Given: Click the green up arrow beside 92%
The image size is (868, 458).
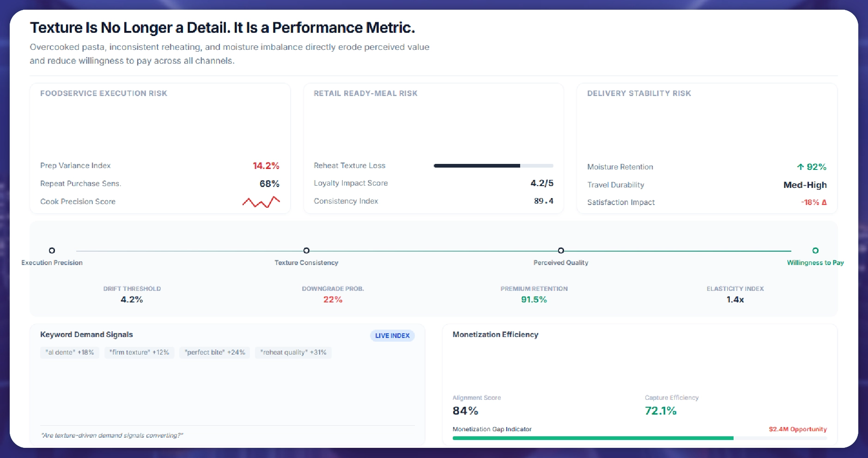Looking at the screenshot, I should click(x=801, y=167).
